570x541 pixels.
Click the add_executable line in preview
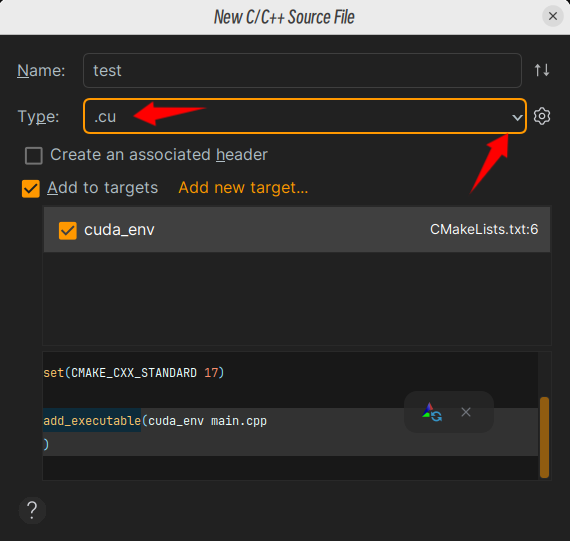[155, 421]
